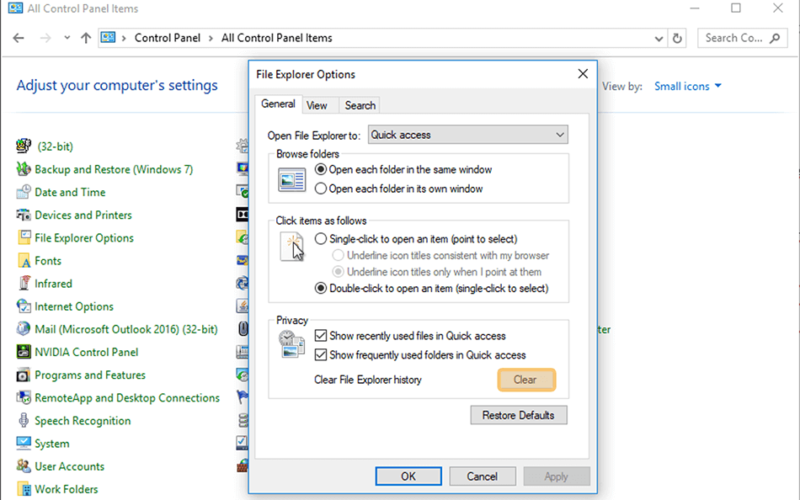Click the Backup and Restore icon
Viewport: 800px width, 500px height.
click(x=23, y=169)
